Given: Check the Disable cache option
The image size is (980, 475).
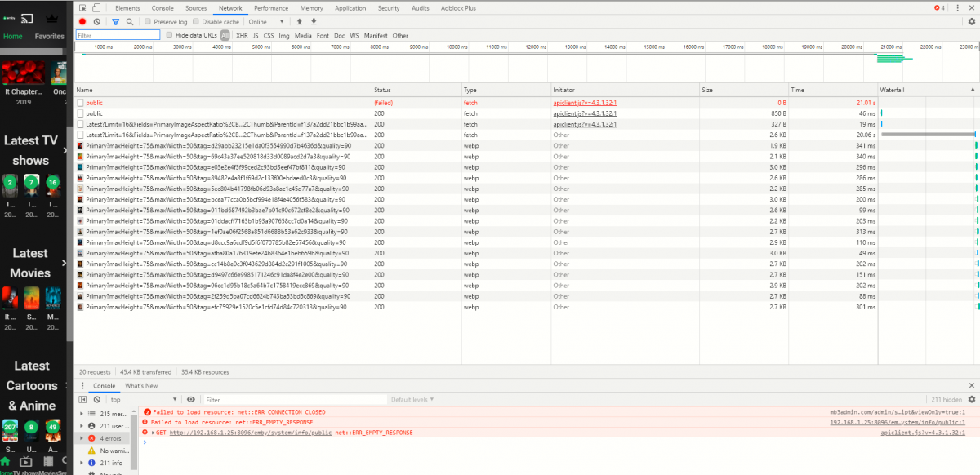Looking at the screenshot, I should point(196,22).
